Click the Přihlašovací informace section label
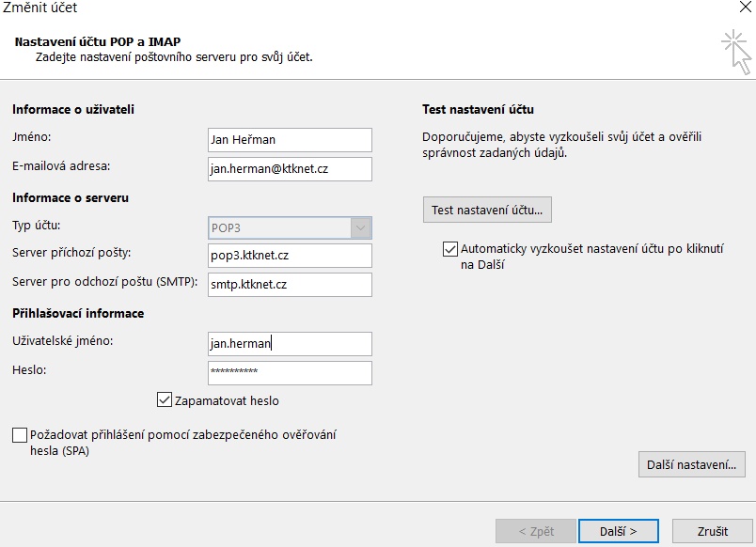This screenshot has width=756, height=547. tap(78, 313)
